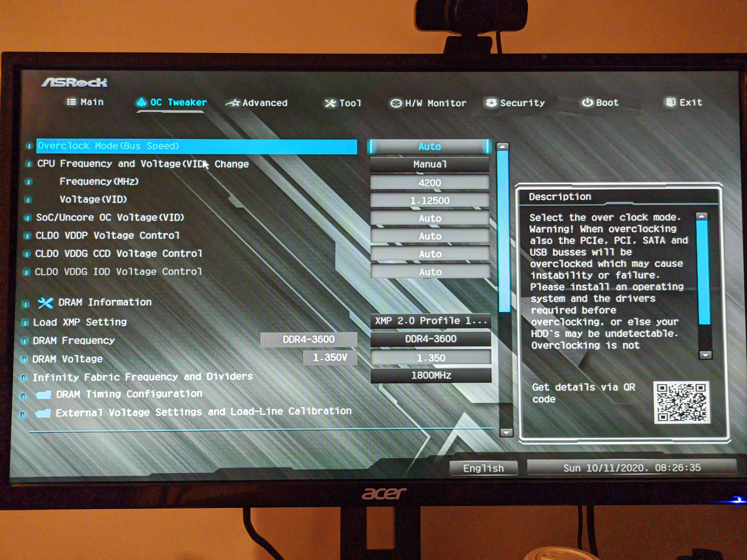Click the date and time display
The image size is (747, 560).
(632, 467)
